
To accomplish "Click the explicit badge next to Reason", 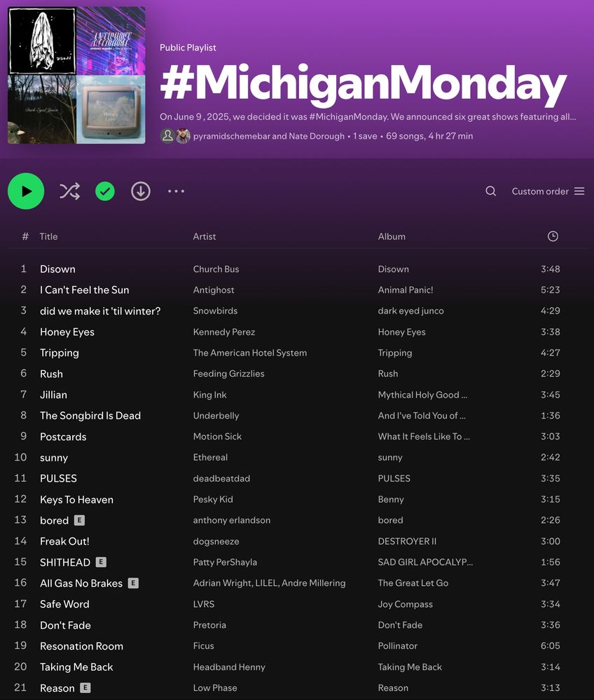I will (x=85, y=687).
